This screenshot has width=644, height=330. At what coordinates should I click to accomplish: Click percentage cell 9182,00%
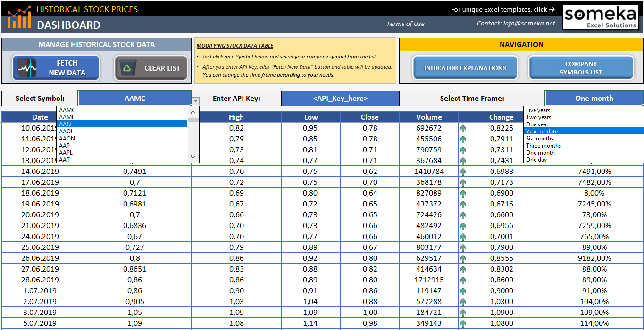[x=594, y=258]
